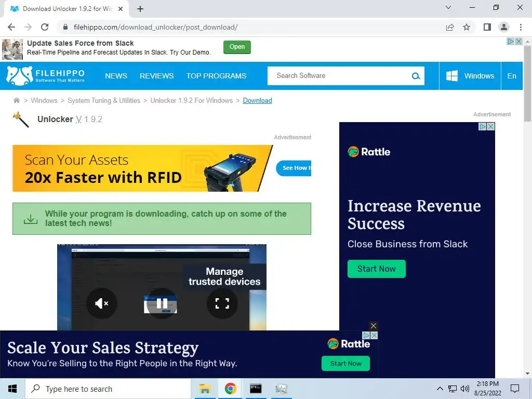532x399 pixels.
Task: Open the Windows Start menu
Action: (x=12, y=389)
